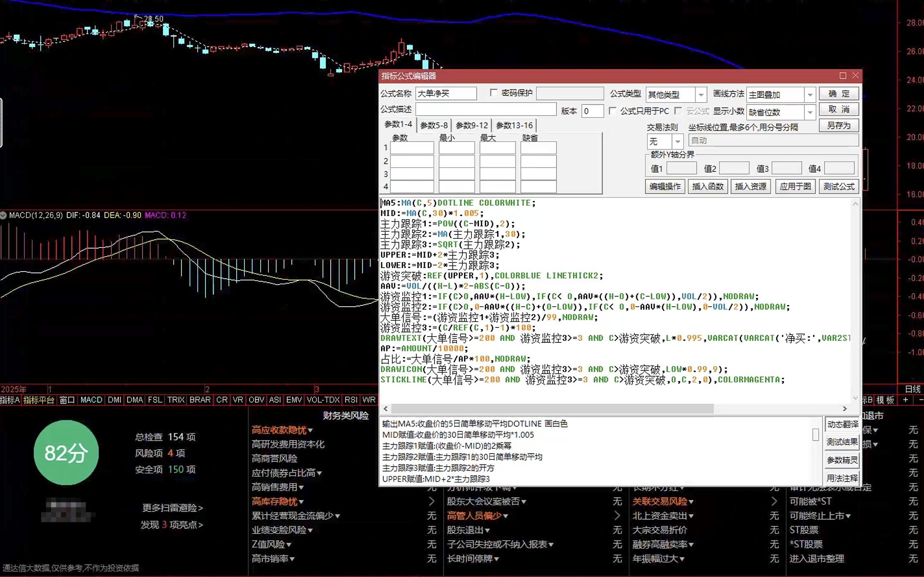Expand the Z值风险 risk item
924x577 pixels.
[289, 545]
